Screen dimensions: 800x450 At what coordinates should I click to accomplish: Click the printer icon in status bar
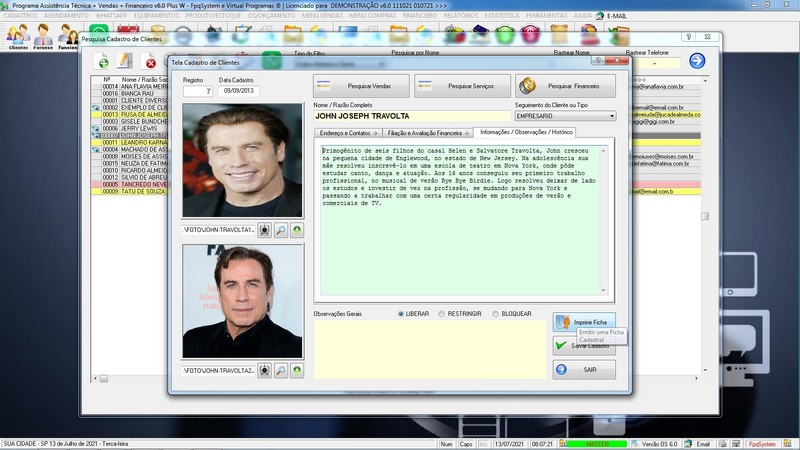pyautogui.click(x=723, y=444)
